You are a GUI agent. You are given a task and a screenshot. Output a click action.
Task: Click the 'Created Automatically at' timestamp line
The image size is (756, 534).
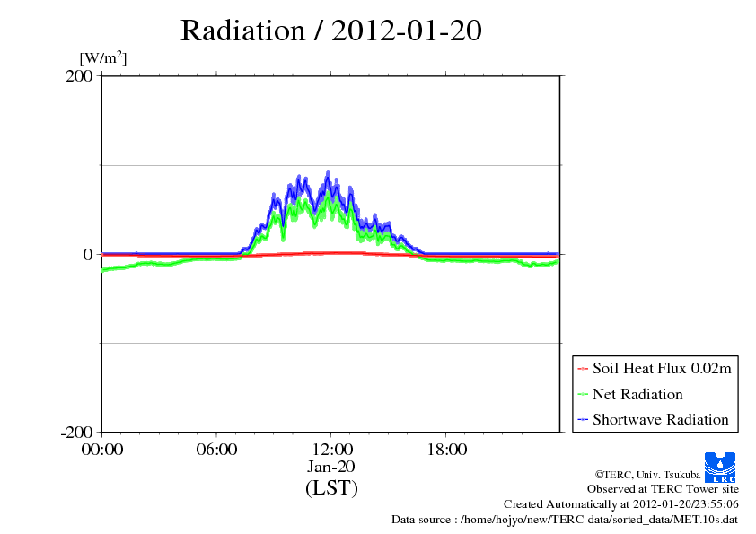click(x=621, y=504)
